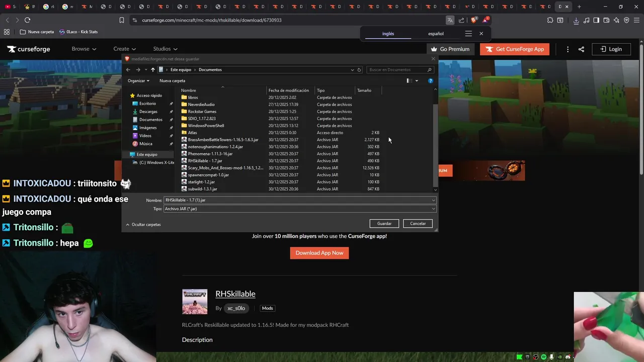The height and width of the screenshot is (362, 644).
Task: Click the Download App Now button
Action: (x=319, y=253)
